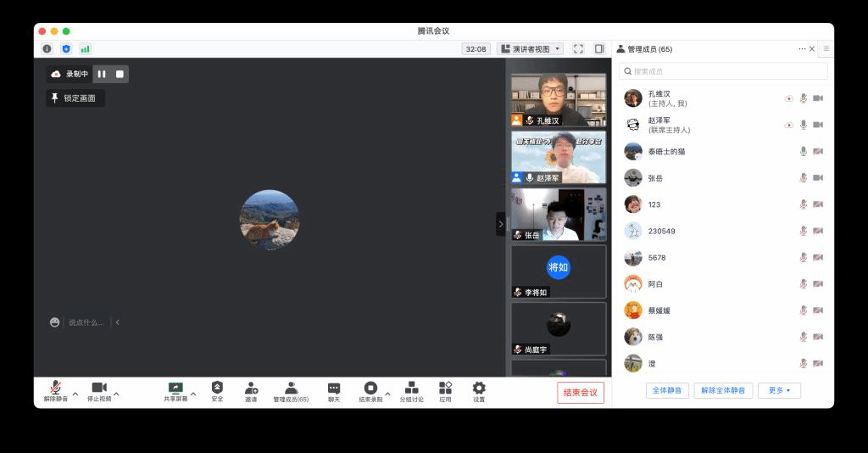Viewport: 868px width, 453px height.
Task: Click the network signal status icon
Action: (85, 49)
